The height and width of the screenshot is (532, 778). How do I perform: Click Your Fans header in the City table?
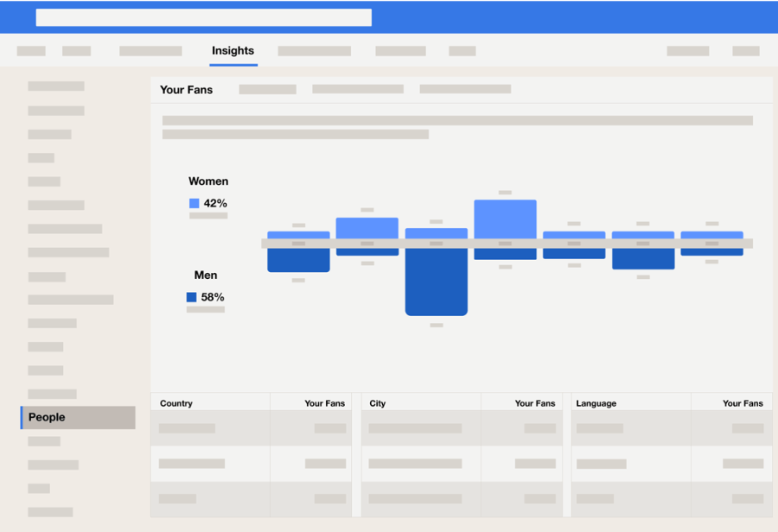coord(535,403)
